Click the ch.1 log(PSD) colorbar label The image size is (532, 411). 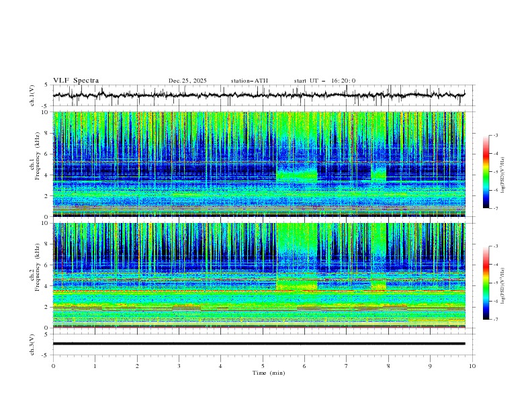[x=503, y=175]
